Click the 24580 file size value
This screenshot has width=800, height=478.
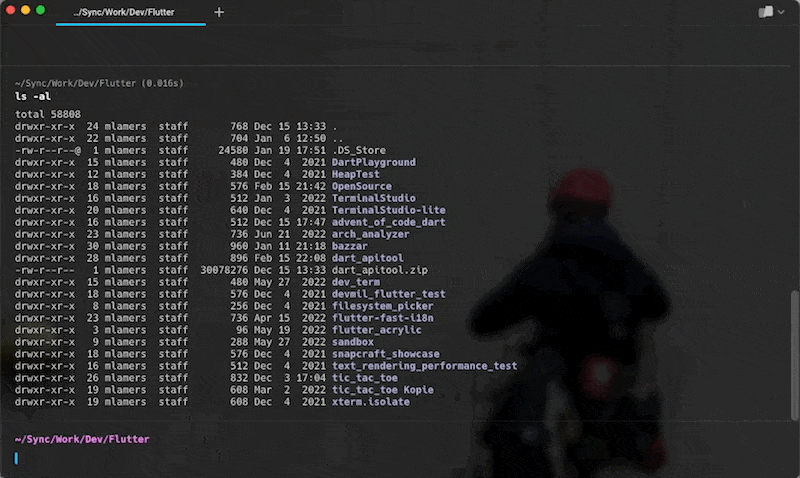click(x=233, y=150)
